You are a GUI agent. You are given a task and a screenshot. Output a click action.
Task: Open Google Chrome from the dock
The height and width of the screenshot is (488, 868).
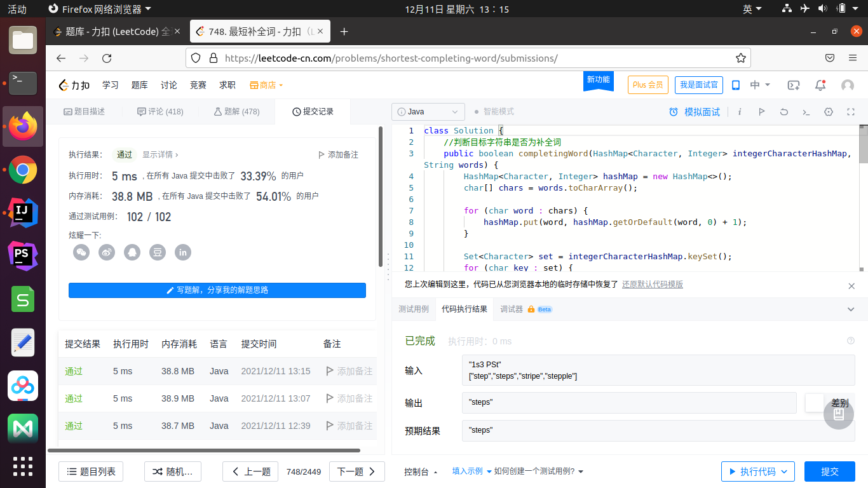(23, 170)
